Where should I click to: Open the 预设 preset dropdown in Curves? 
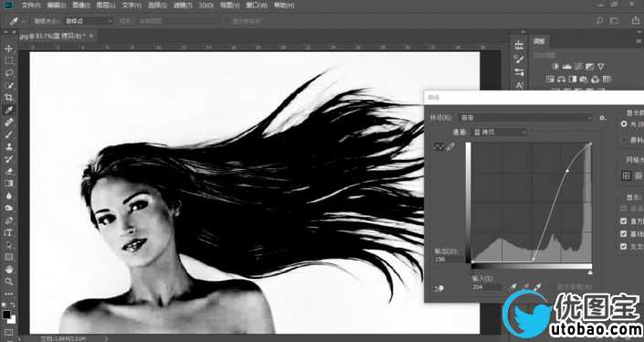tap(526, 118)
